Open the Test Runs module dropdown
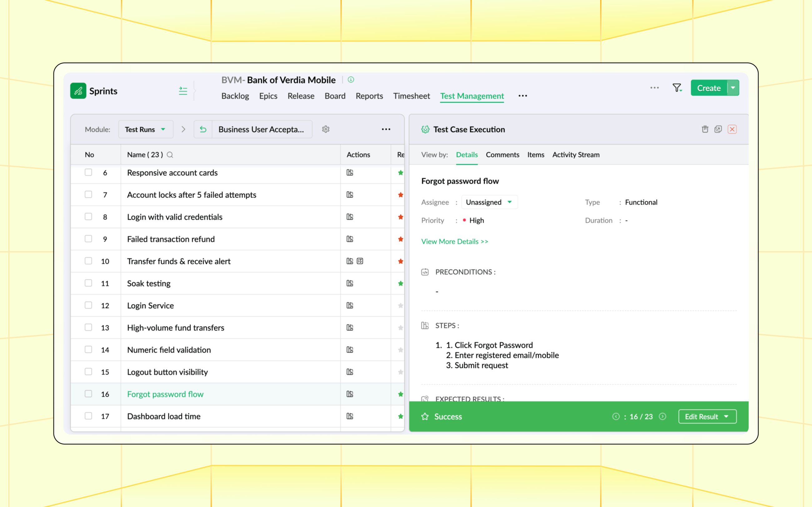The height and width of the screenshot is (507, 812). [146, 129]
